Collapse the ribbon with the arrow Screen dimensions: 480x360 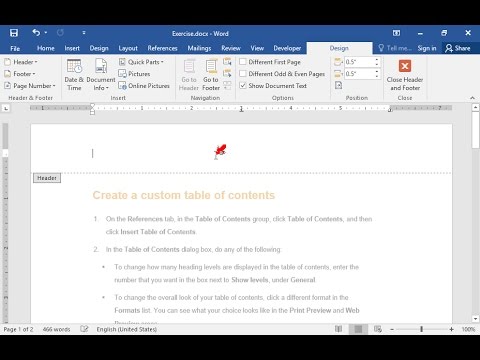coord(472,98)
